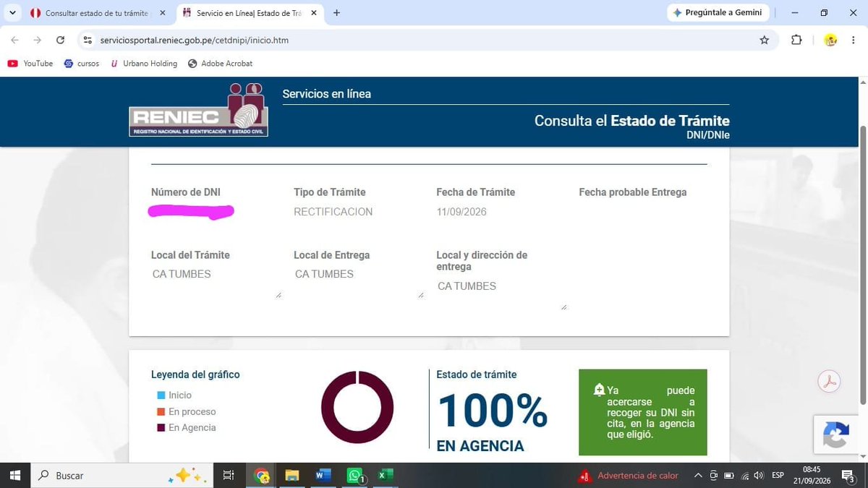868x488 pixels.
Task: Click the battery icon in system tray
Action: point(729,476)
